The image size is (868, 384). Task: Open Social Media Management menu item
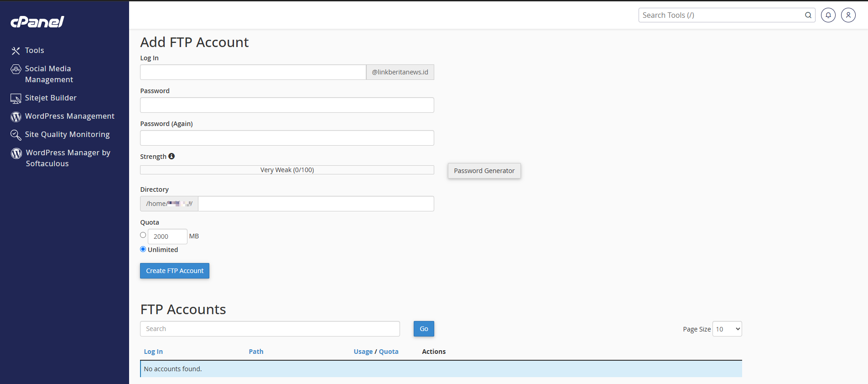[x=49, y=74]
